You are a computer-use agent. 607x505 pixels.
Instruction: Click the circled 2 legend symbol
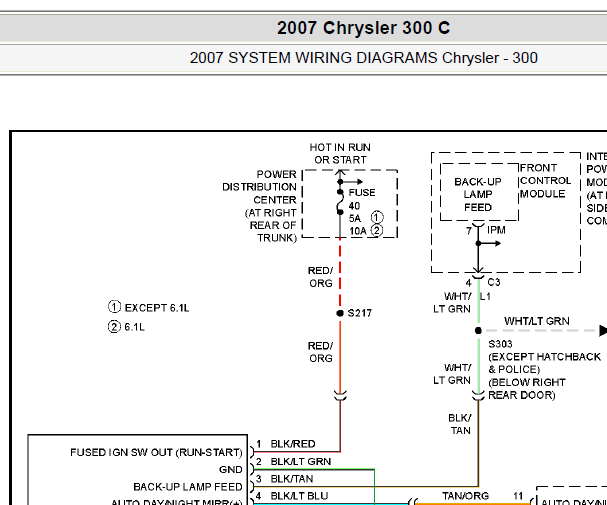pyautogui.click(x=114, y=327)
